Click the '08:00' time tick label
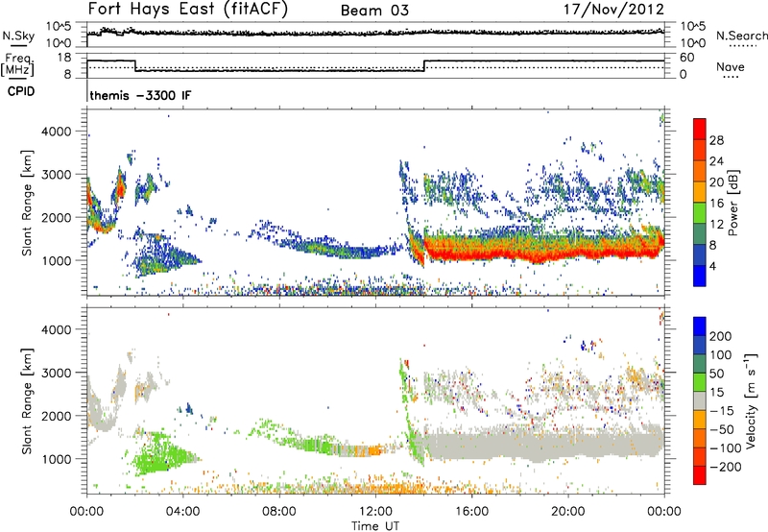The image size is (768, 532). point(279,512)
